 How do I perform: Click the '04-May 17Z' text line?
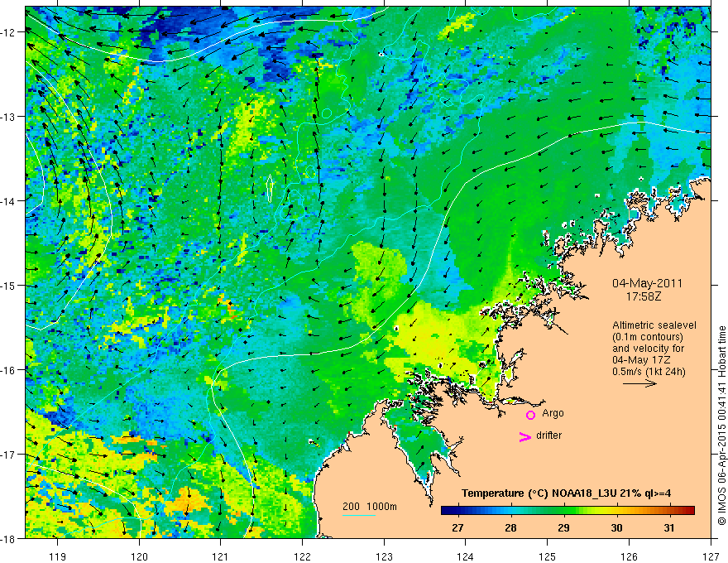point(641,360)
